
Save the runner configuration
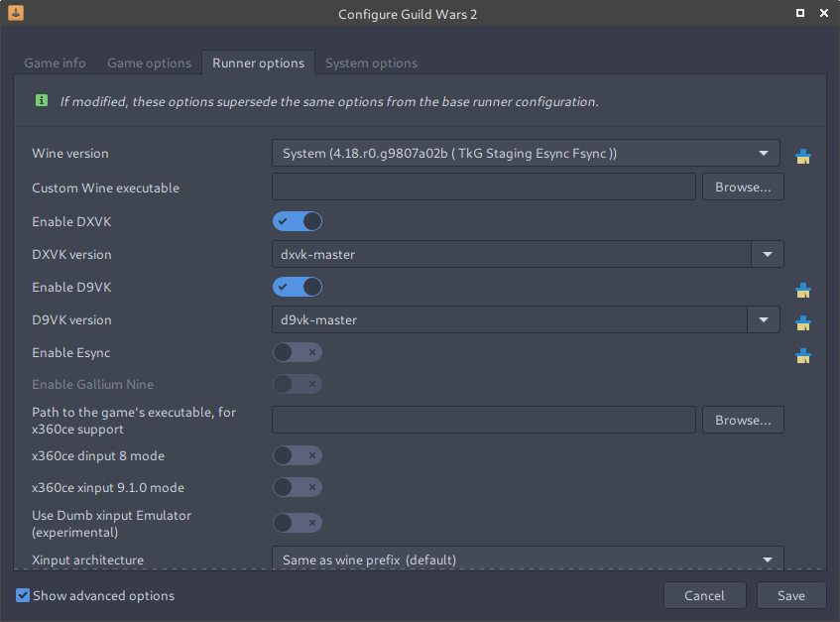(790, 595)
